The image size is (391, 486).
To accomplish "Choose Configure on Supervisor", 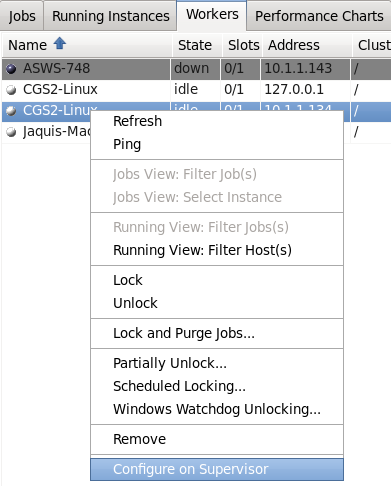I will coord(217,469).
